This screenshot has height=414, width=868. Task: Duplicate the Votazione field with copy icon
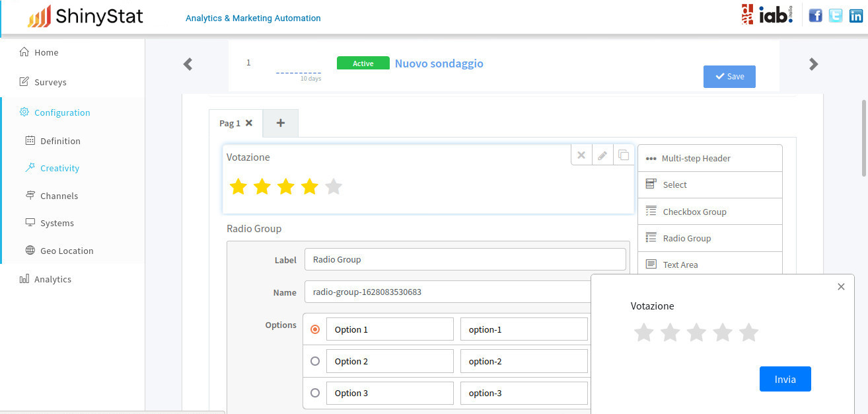(624, 155)
